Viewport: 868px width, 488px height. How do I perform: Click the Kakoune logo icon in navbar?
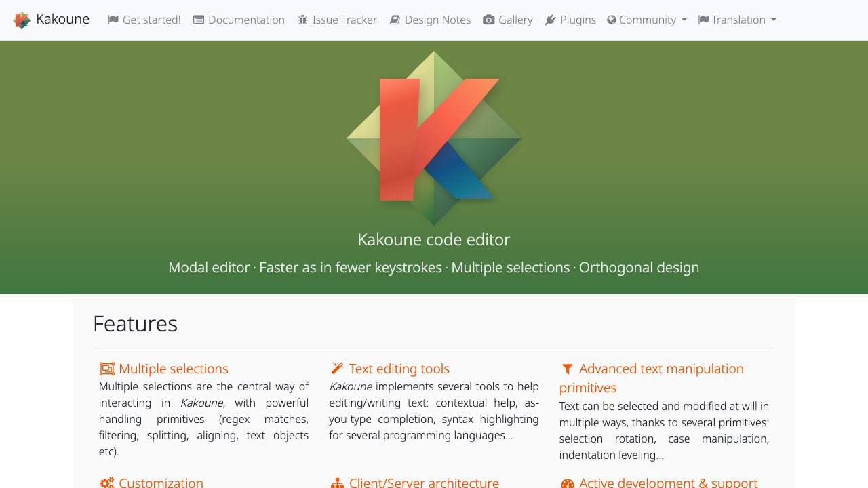pos(22,20)
